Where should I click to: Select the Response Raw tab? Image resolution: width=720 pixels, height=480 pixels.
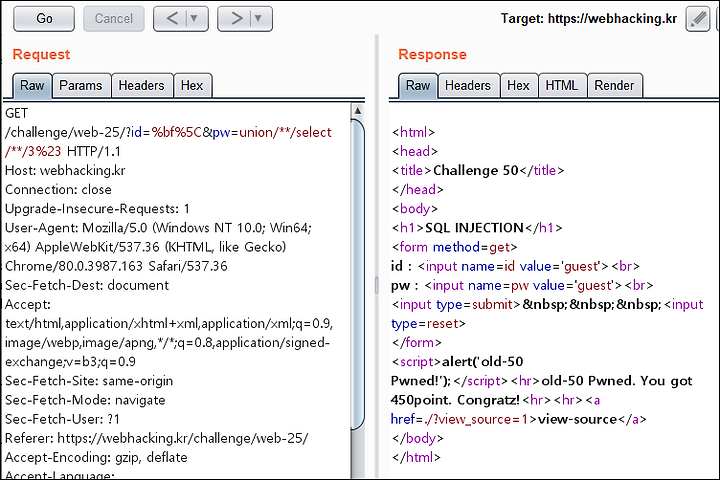coord(418,86)
